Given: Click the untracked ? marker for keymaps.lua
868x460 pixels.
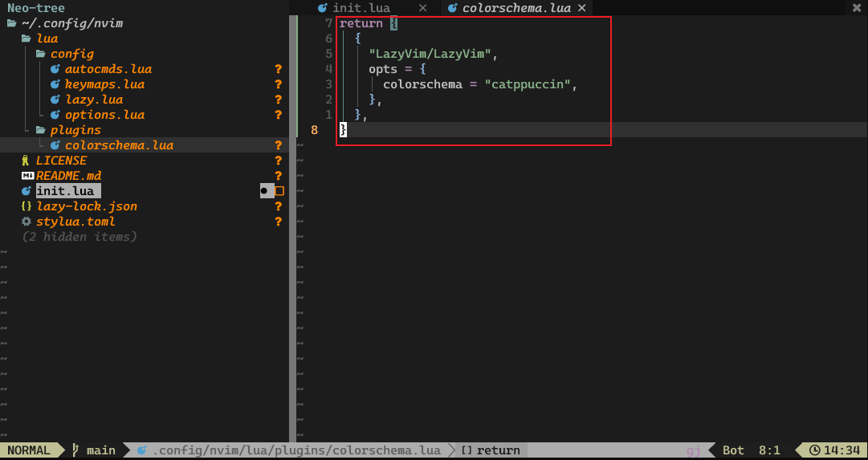Looking at the screenshot, I should [x=279, y=84].
